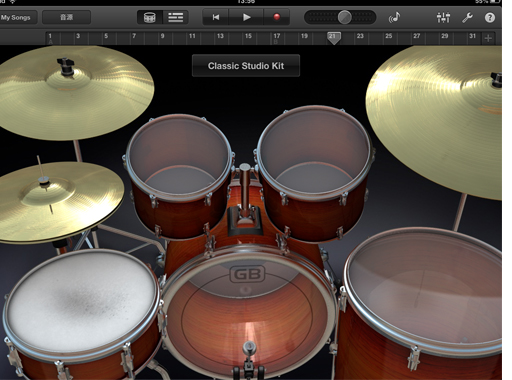Go to beginning of the song

click(216, 17)
